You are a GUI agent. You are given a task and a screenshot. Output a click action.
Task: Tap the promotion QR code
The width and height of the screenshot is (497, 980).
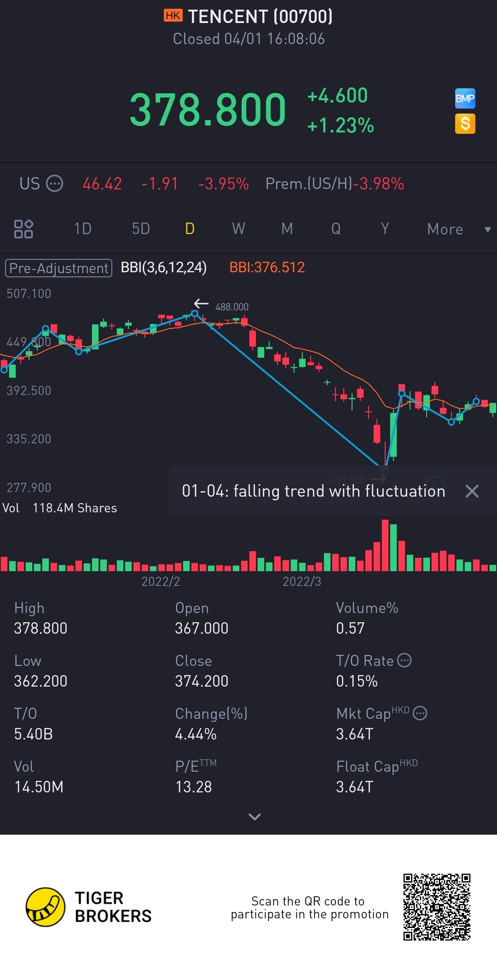(437, 907)
